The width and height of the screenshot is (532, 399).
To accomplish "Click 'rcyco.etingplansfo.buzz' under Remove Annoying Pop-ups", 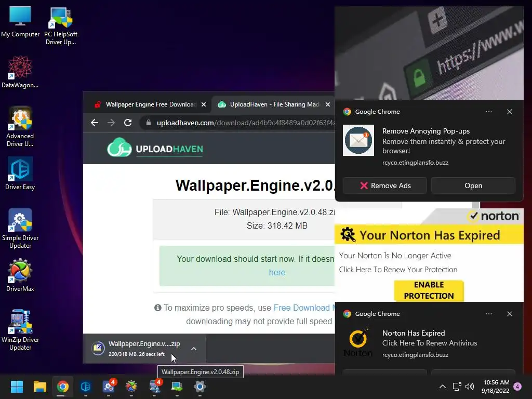I will 415,163.
